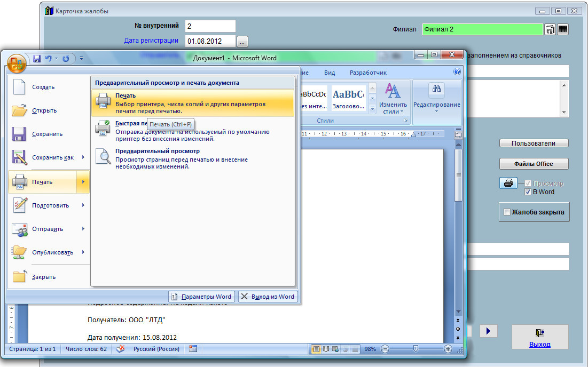Click the Филиал 2 green field
Screen dimensions: 588x367
pyautogui.click(x=482, y=29)
